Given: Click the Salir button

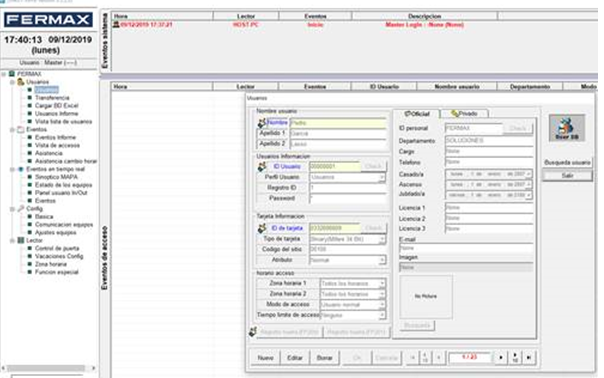Looking at the screenshot, I should coord(567,176).
